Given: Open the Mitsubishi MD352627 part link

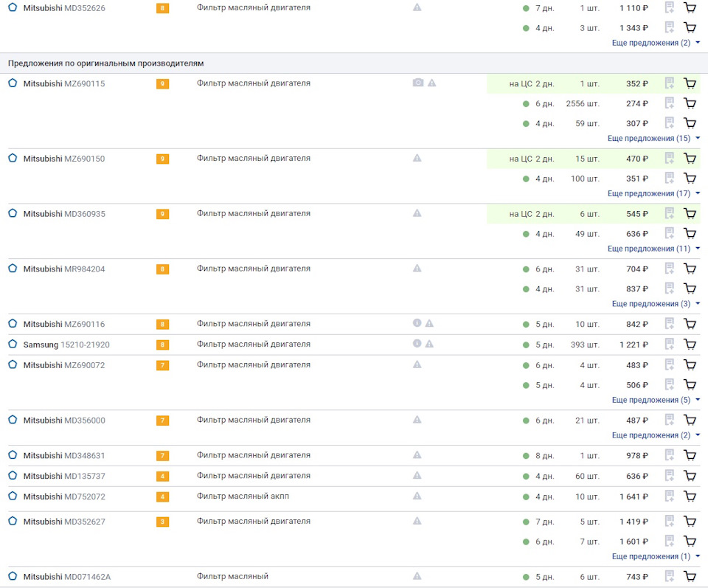Looking at the screenshot, I should coord(64,522).
